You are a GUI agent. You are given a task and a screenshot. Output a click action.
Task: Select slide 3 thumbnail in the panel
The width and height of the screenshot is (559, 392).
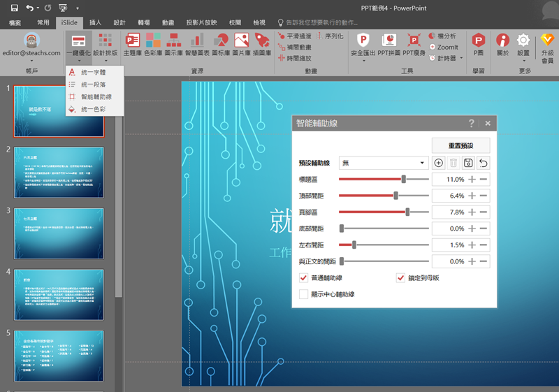tap(59, 227)
